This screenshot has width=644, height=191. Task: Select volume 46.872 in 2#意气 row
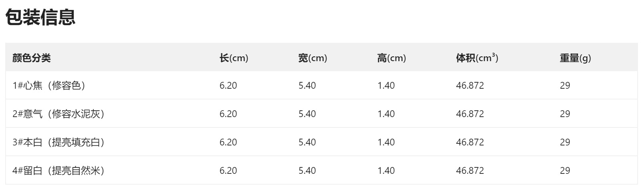[470, 114]
